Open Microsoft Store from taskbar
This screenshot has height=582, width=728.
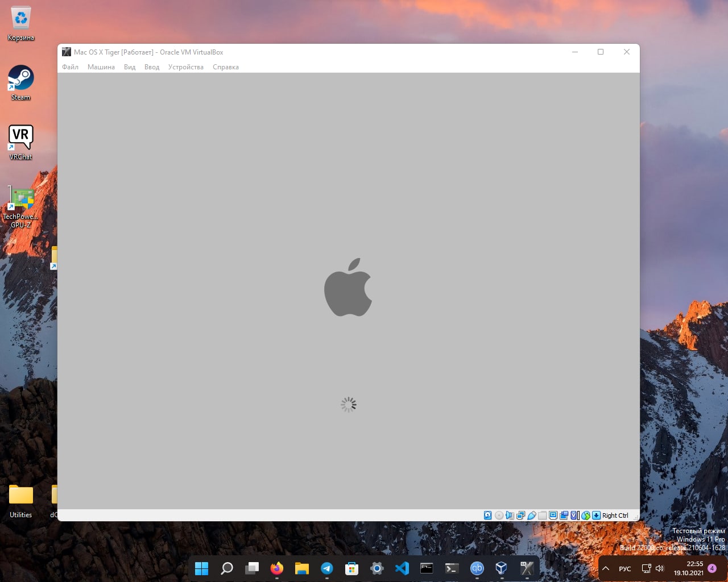pyautogui.click(x=352, y=568)
